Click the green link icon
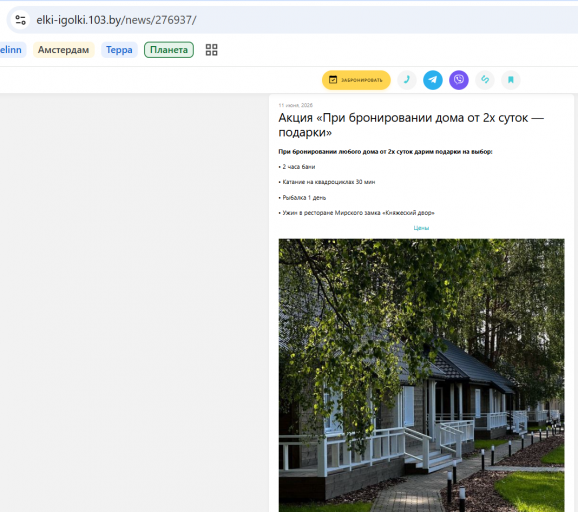 tap(485, 80)
